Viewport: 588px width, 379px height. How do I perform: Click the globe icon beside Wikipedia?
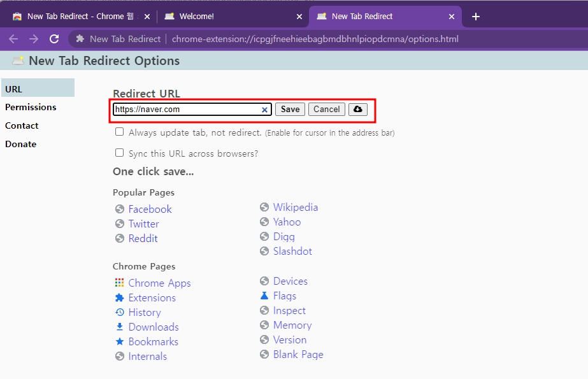[264, 207]
